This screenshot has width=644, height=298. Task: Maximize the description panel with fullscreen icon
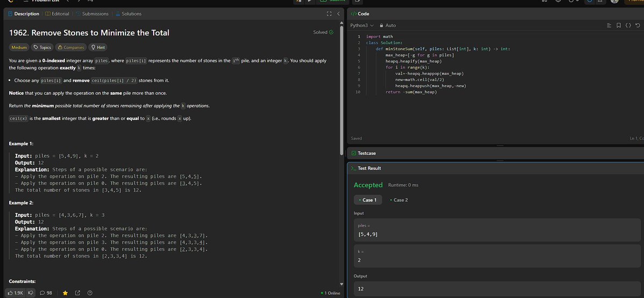click(x=329, y=13)
